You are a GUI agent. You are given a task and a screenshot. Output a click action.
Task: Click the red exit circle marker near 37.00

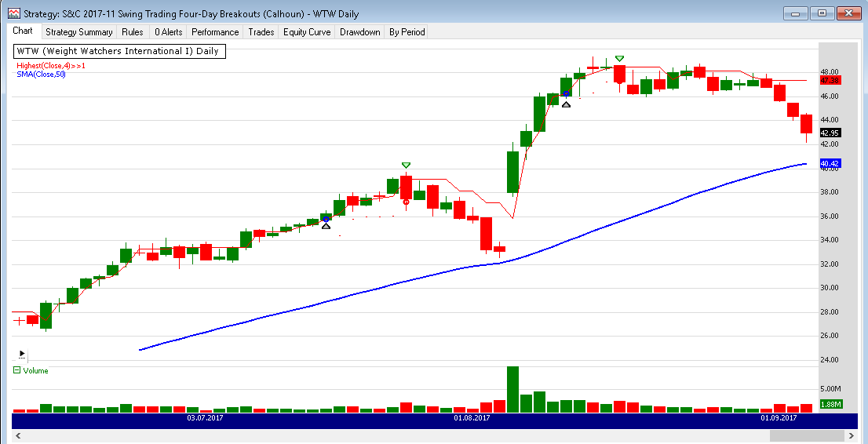pyautogui.click(x=406, y=202)
